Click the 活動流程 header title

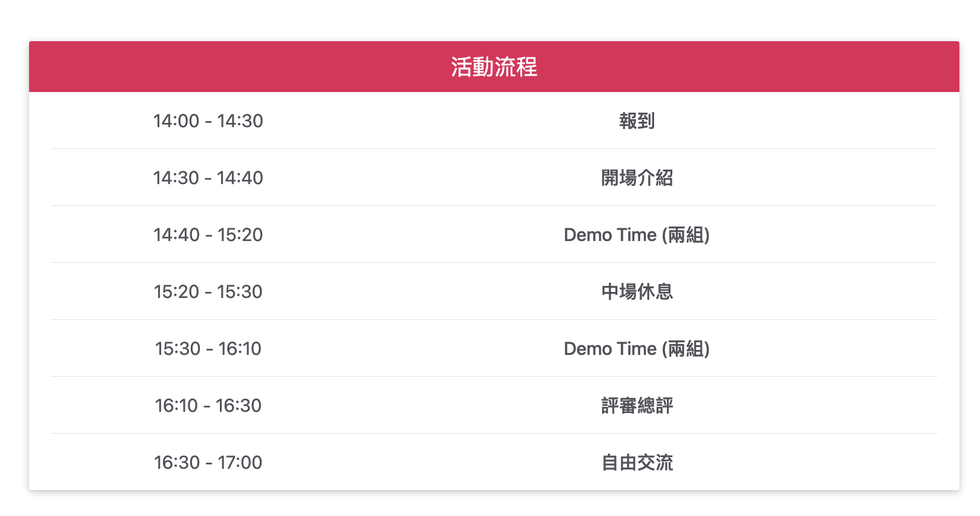click(494, 67)
